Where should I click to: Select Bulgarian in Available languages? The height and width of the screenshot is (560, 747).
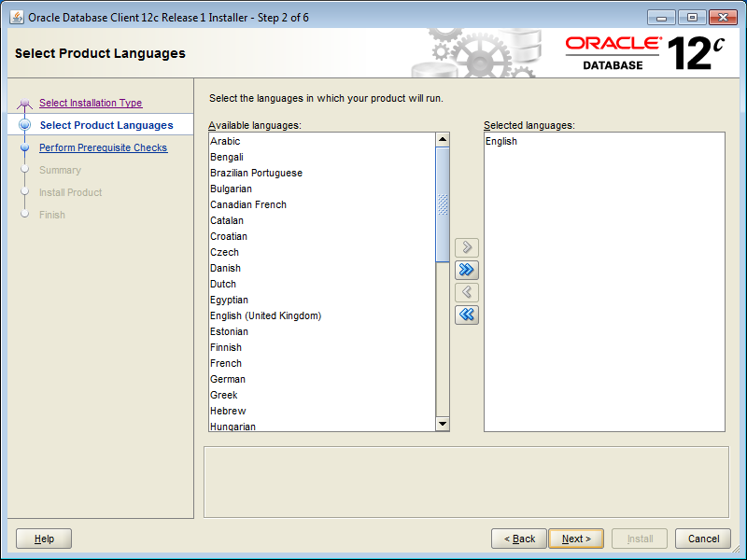tap(322, 189)
